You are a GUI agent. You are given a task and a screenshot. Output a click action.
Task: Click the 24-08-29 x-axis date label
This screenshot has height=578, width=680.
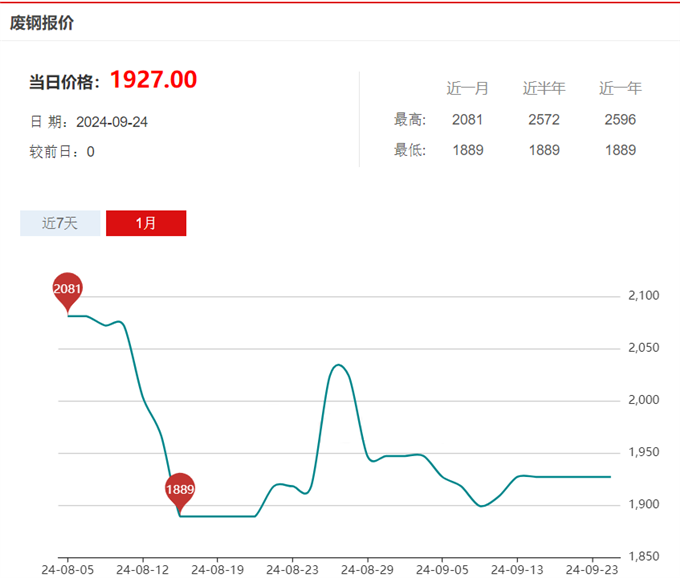point(367,567)
